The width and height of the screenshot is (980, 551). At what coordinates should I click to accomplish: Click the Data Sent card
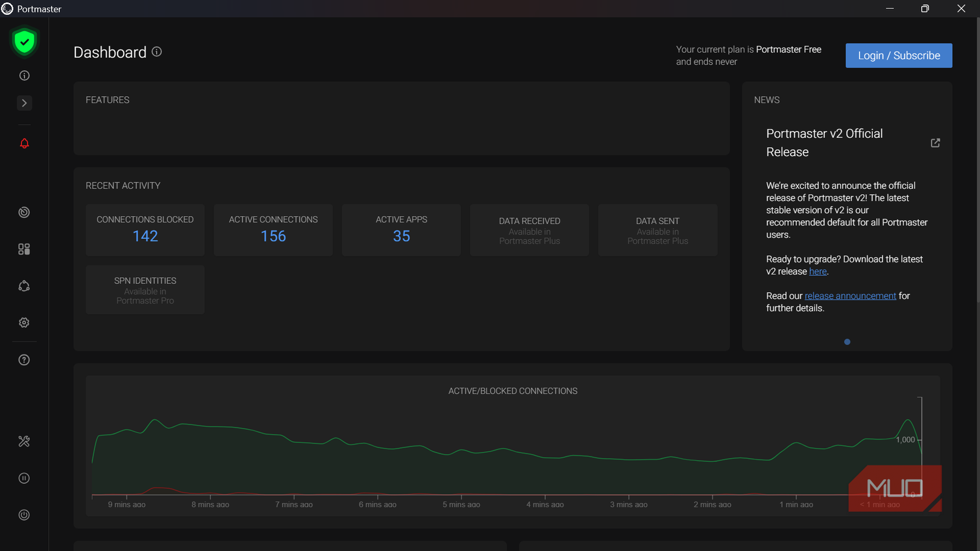(x=657, y=230)
